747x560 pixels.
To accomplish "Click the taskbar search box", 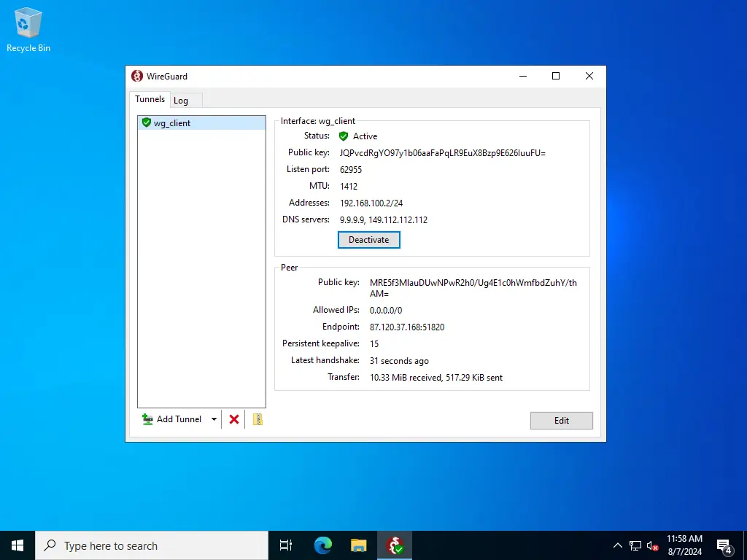I will (152, 545).
